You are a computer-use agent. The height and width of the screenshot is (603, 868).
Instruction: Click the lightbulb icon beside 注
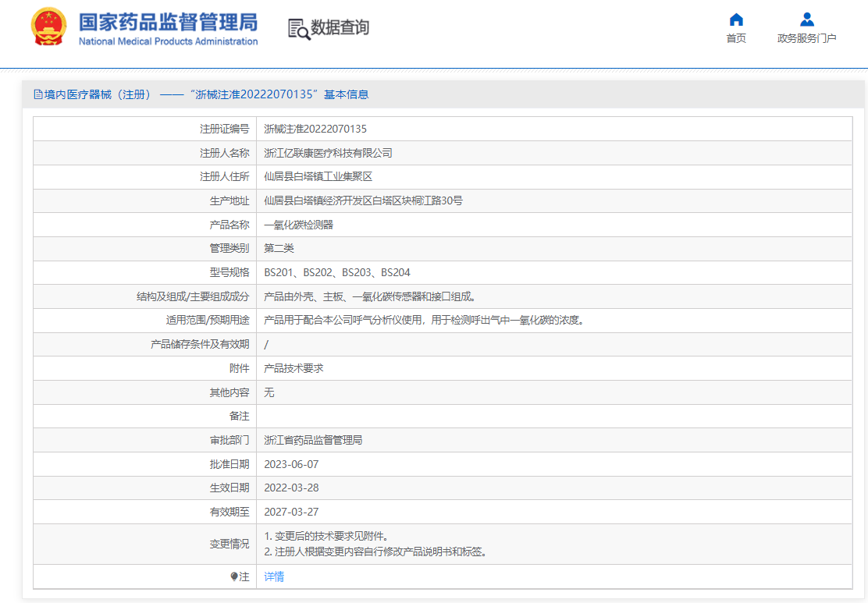[233, 577]
